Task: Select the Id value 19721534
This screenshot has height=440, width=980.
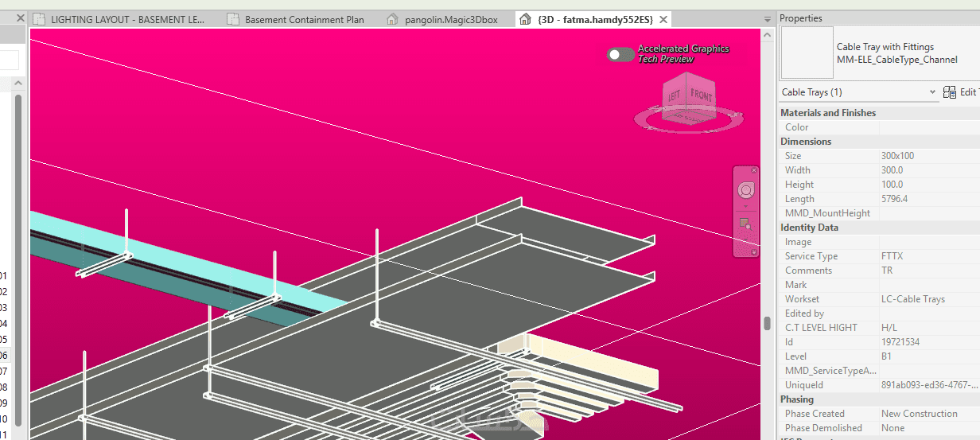Action: tap(929, 342)
